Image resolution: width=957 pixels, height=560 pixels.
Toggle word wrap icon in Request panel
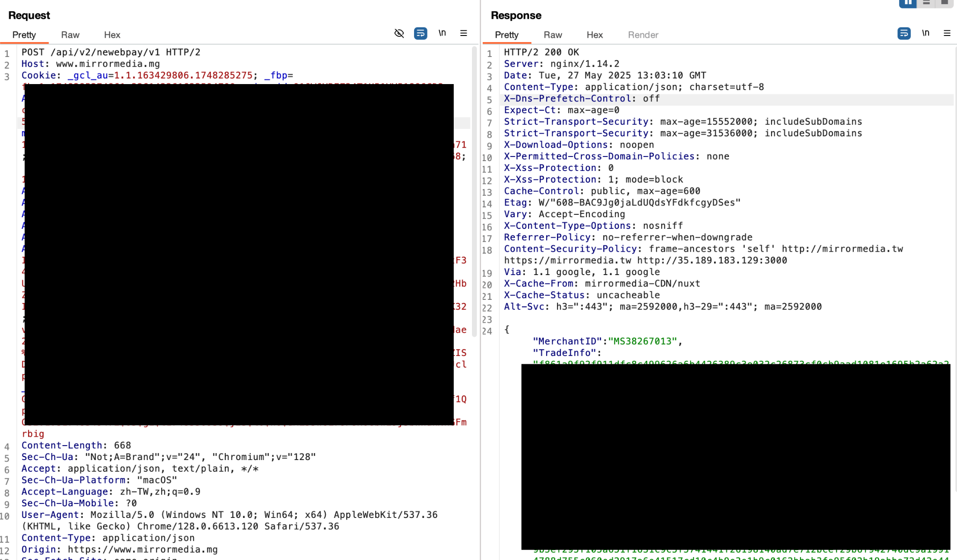pyautogui.click(x=421, y=33)
